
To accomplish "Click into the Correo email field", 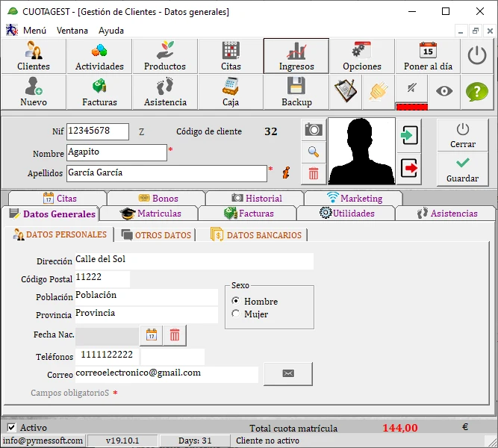I will point(166,375).
